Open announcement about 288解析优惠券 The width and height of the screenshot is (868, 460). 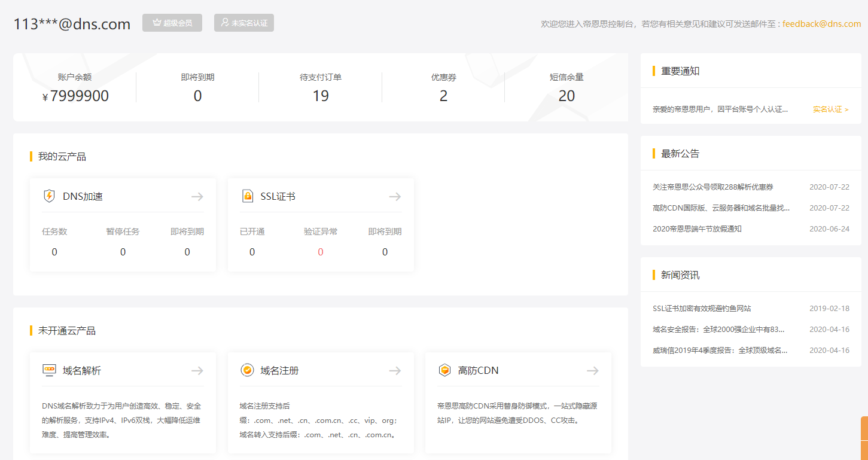tap(712, 187)
